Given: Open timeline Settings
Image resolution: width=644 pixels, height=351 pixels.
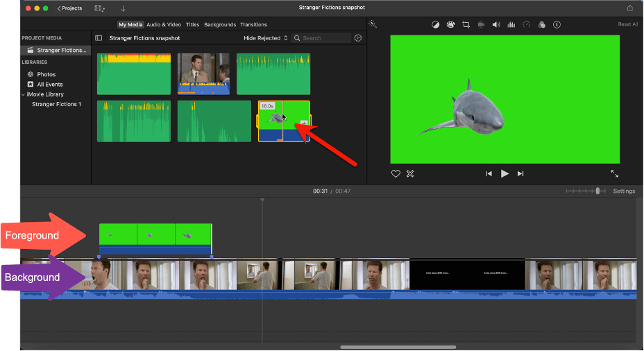Looking at the screenshot, I should point(624,191).
